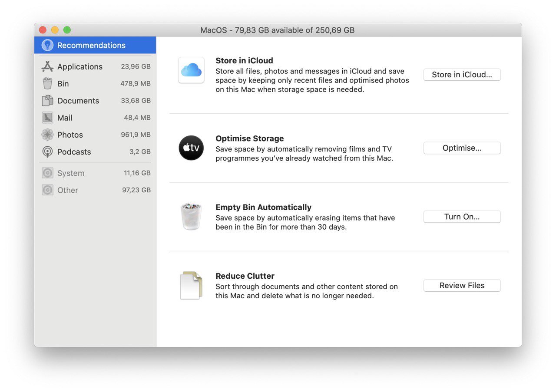Click the iCloud cloud icon
556x392 pixels.
point(191,70)
